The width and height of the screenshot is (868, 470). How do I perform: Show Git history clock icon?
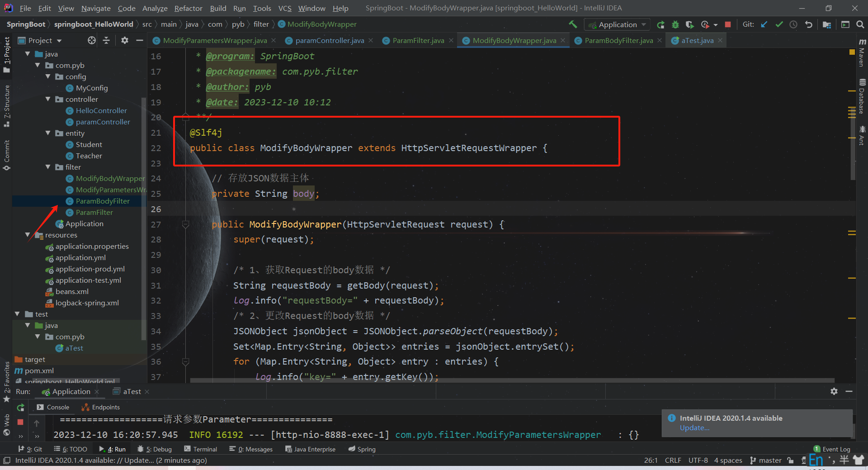[x=793, y=24]
